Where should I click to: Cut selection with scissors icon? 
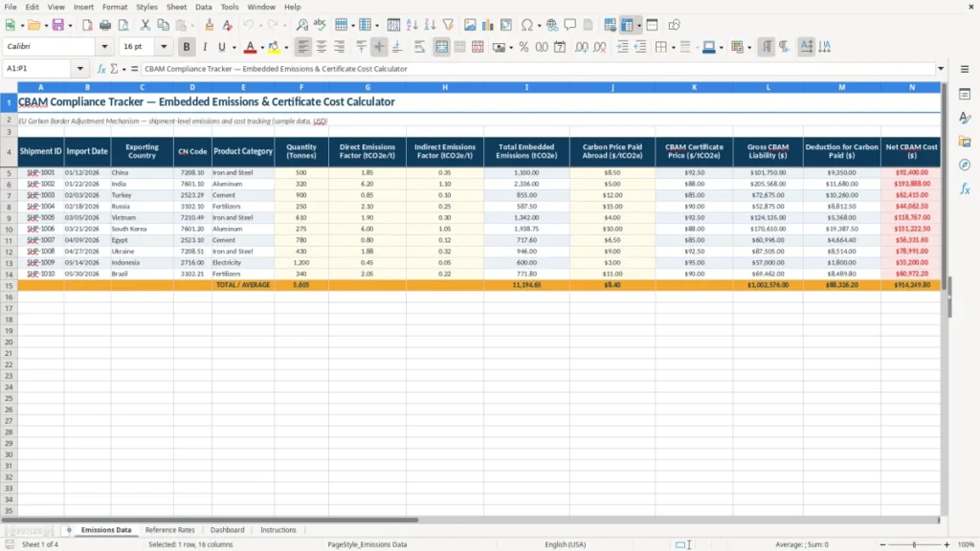coord(145,25)
